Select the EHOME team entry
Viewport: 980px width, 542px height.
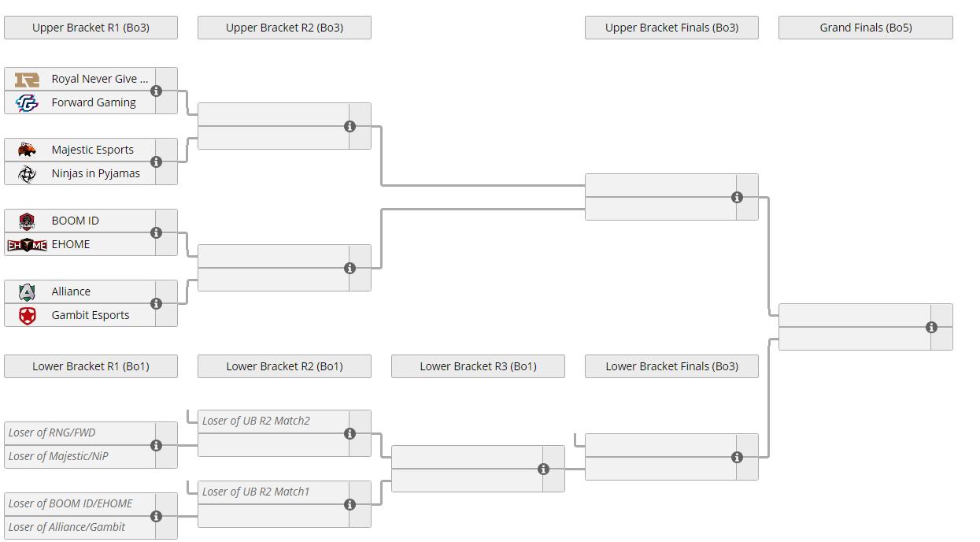coord(71,244)
